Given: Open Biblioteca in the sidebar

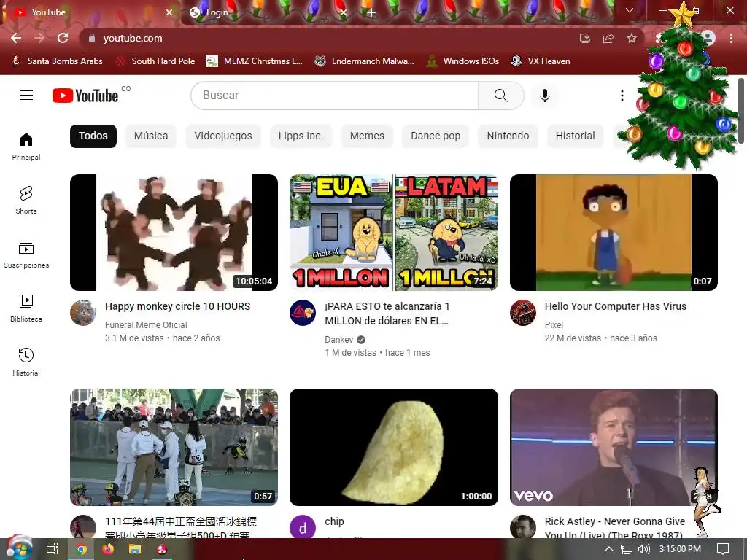Looking at the screenshot, I should point(26,308).
